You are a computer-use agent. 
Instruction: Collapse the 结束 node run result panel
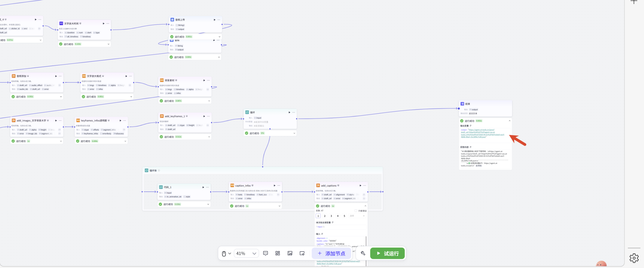pos(509,121)
